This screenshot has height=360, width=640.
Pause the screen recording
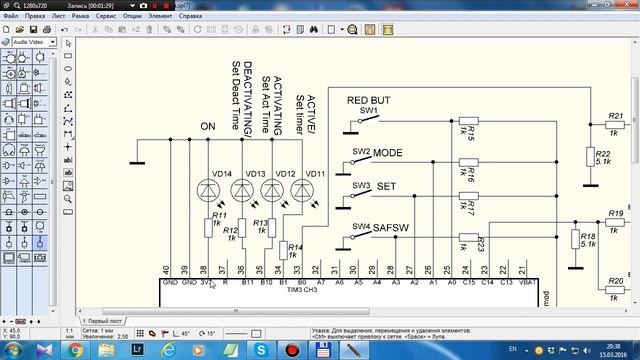click(x=155, y=6)
